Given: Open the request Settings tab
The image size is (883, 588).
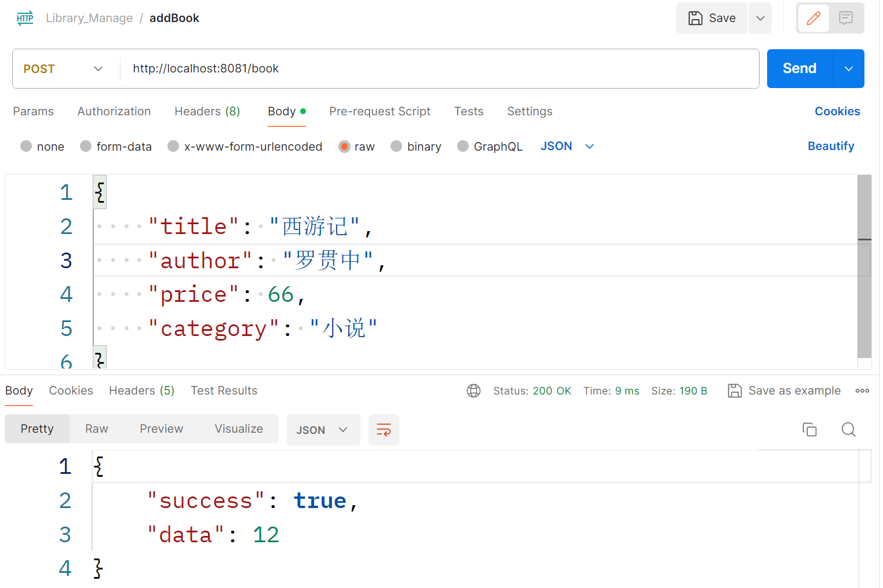Looking at the screenshot, I should 530,111.
